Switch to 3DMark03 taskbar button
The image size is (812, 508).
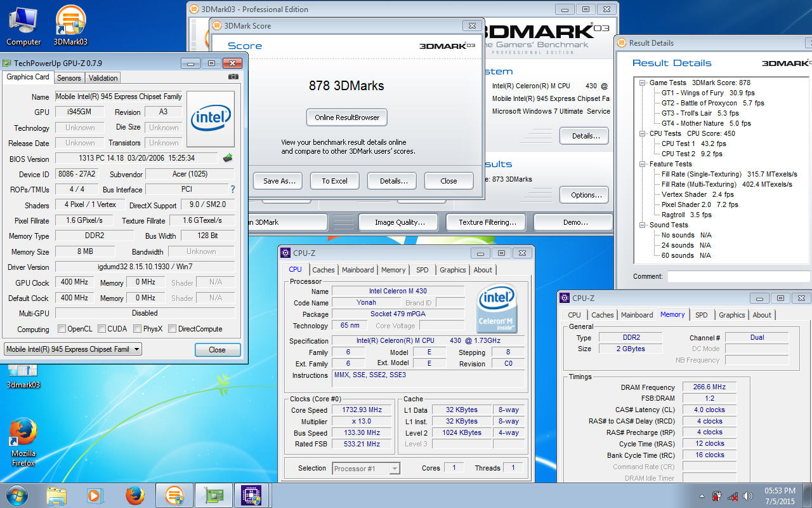(x=174, y=495)
